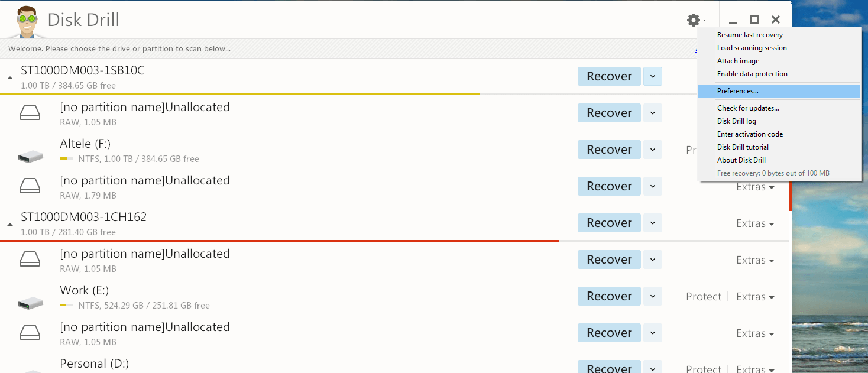Click the Disk Drill mascot logo icon
This screenshot has width=868, height=373.
click(26, 21)
